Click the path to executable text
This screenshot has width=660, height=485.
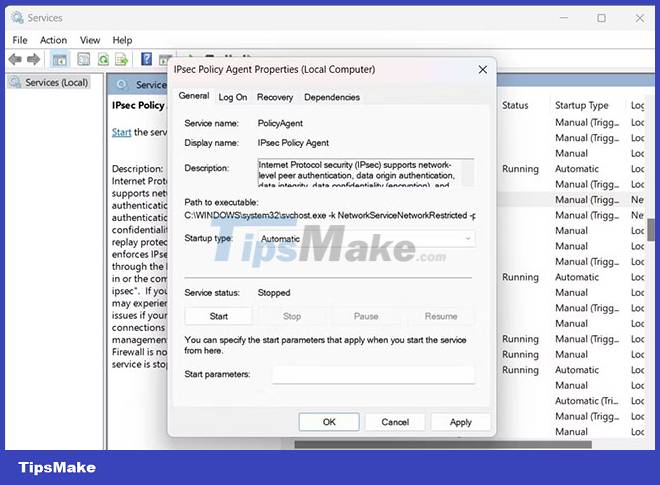click(330, 215)
